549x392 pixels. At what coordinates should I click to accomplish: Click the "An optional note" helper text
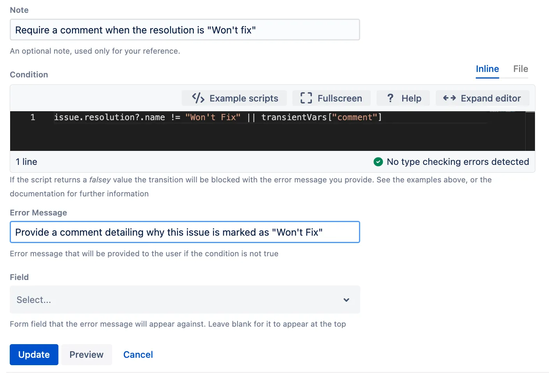pos(95,51)
